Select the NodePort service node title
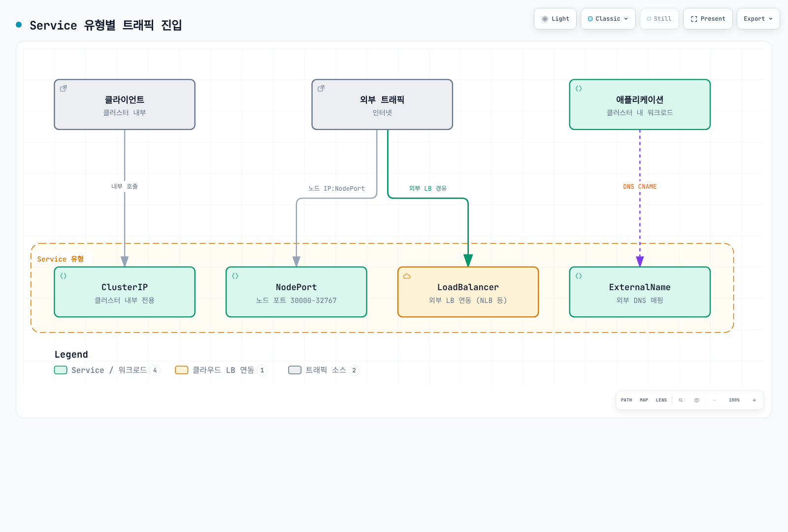 coord(296,287)
